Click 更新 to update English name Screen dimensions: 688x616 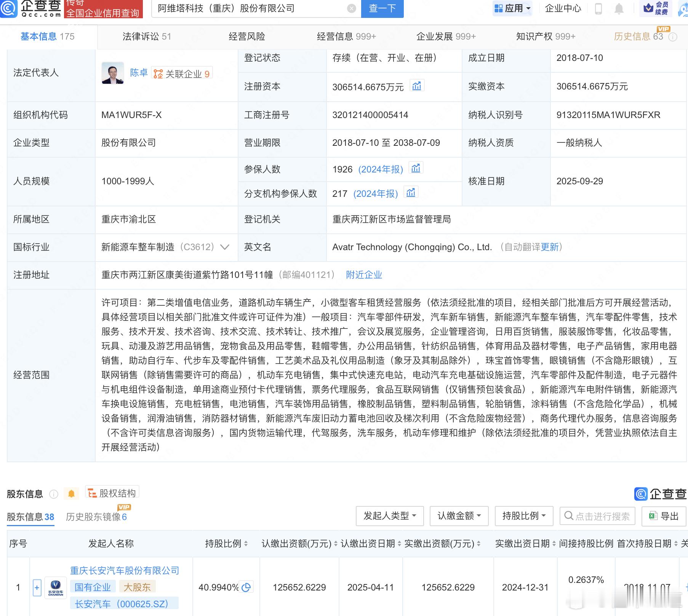point(550,247)
